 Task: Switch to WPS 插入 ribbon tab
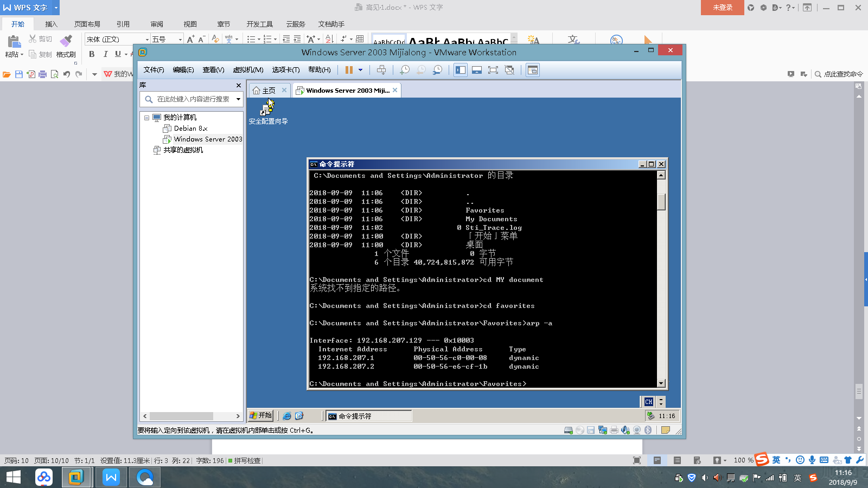(51, 24)
